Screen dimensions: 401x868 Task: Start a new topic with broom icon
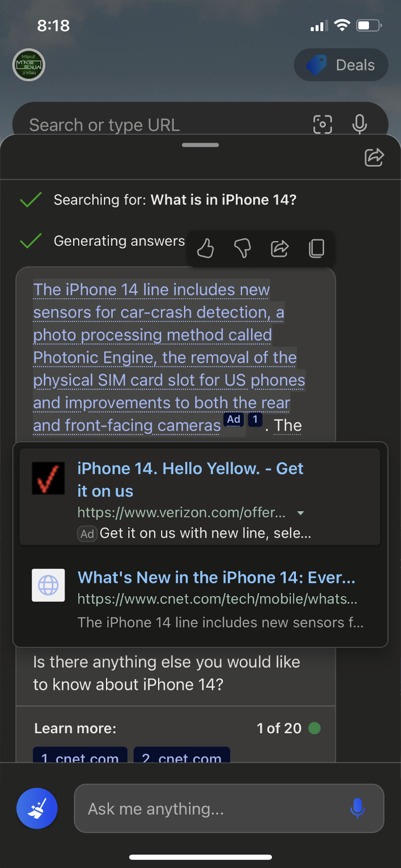(37, 808)
